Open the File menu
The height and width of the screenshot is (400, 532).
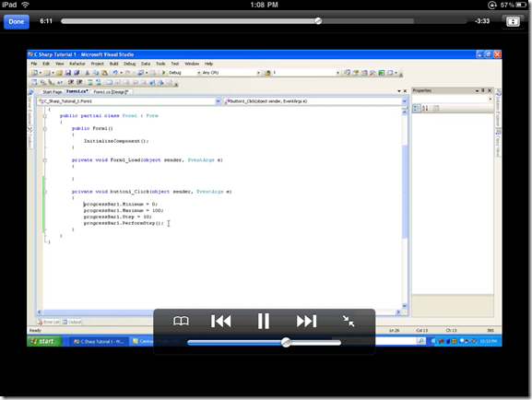[x=34, y=64]
